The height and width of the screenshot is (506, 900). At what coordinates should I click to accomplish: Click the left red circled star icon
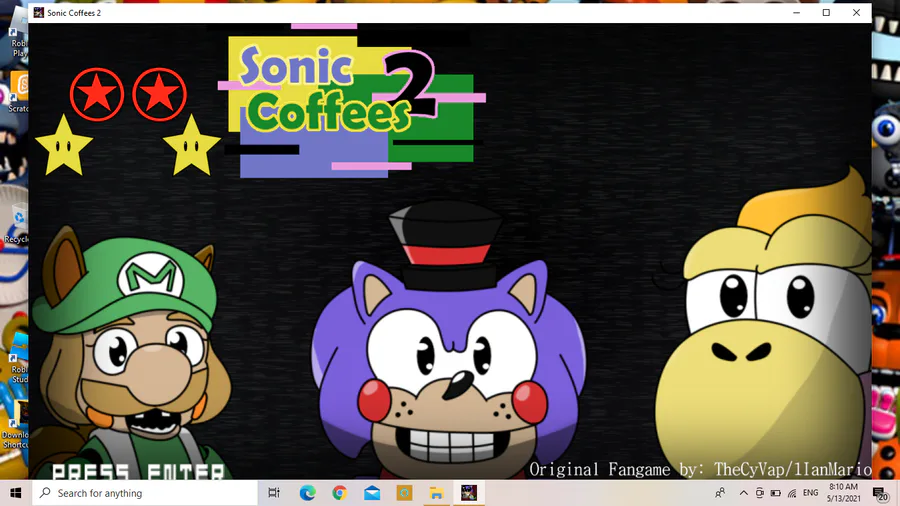96,95
